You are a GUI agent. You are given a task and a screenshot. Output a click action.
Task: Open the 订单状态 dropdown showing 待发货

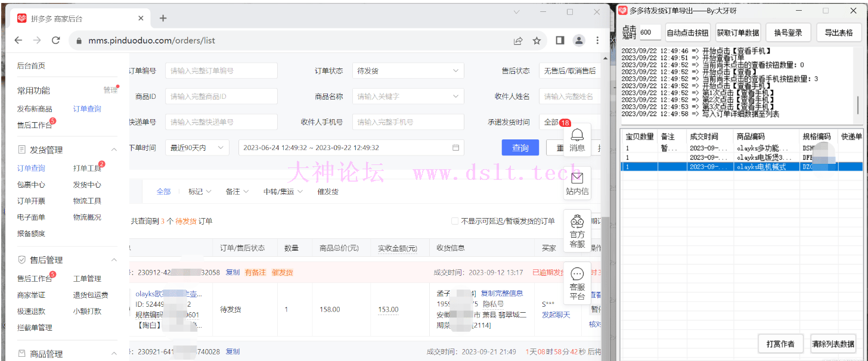408,71
